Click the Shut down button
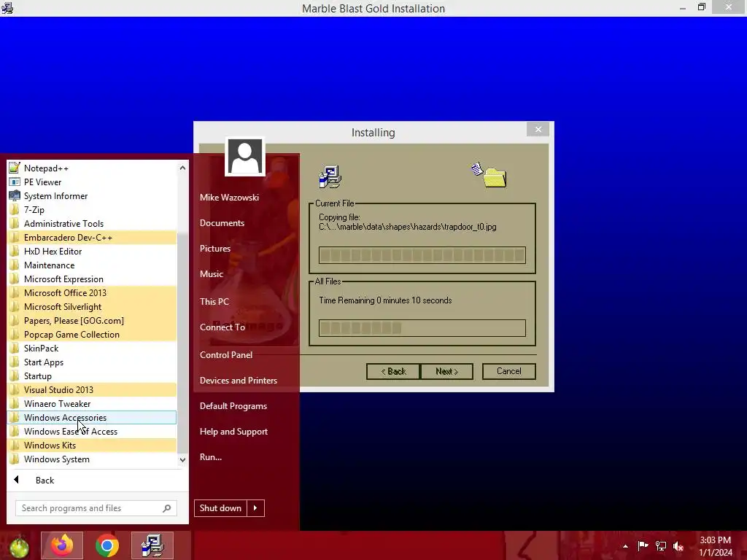 [x=220, y=508]
